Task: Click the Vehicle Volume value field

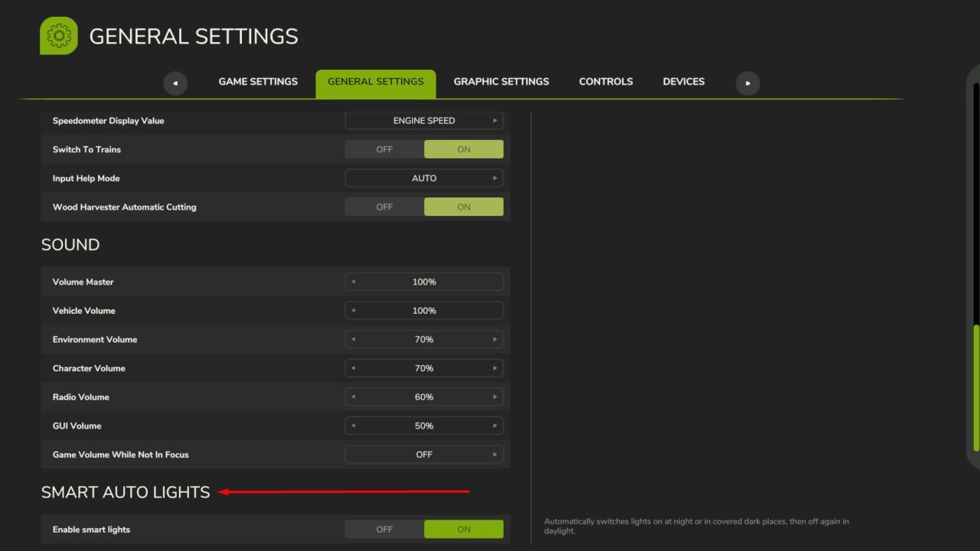Action: pyautogui.click(x=424, y=311)
